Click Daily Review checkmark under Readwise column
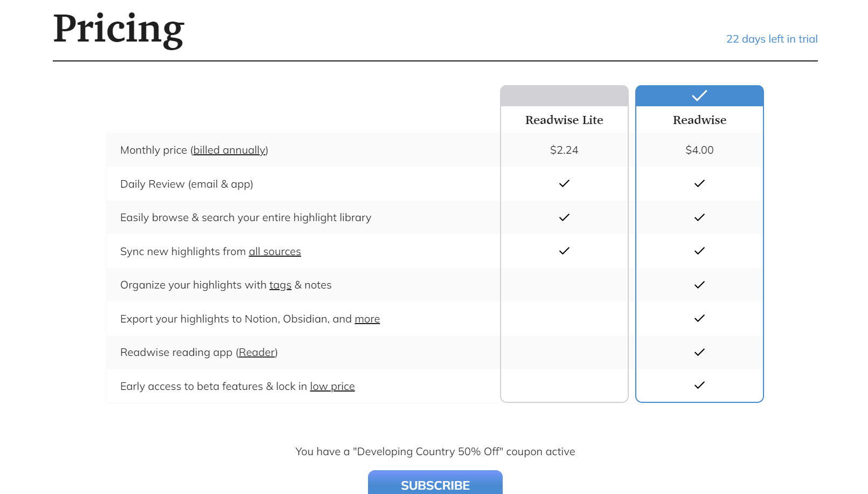Screen dimensions: 868x494 699,183
